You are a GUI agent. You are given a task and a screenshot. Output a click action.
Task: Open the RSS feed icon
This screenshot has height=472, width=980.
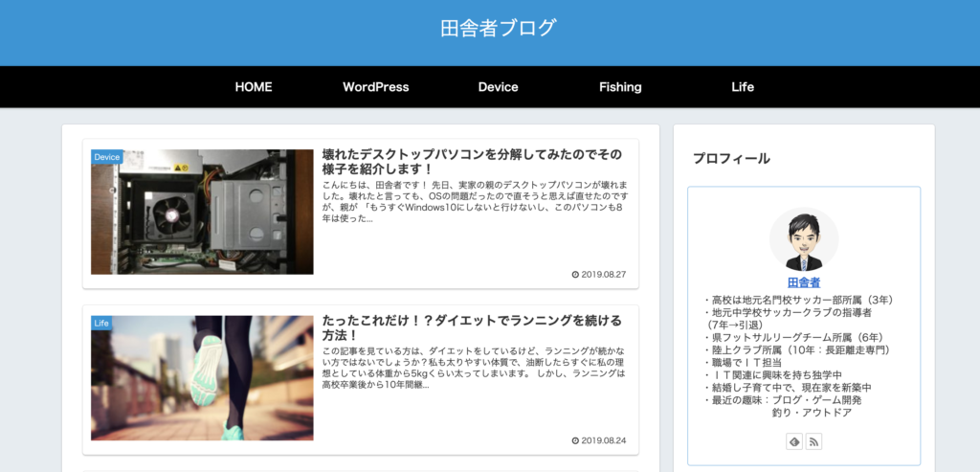813,441
